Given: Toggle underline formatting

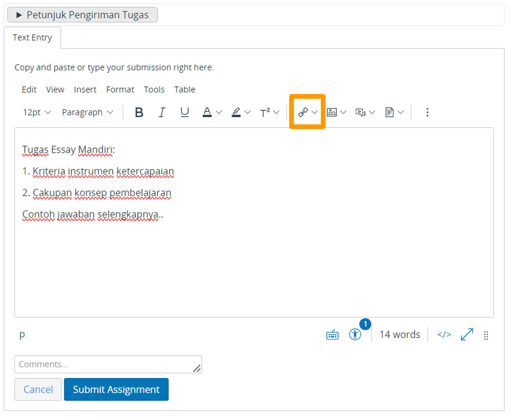Looking at the screenshot, I should [185, 112].
